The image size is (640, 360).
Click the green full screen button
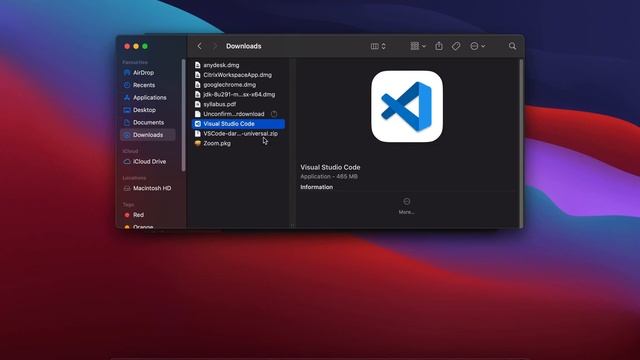click(145, 46)
